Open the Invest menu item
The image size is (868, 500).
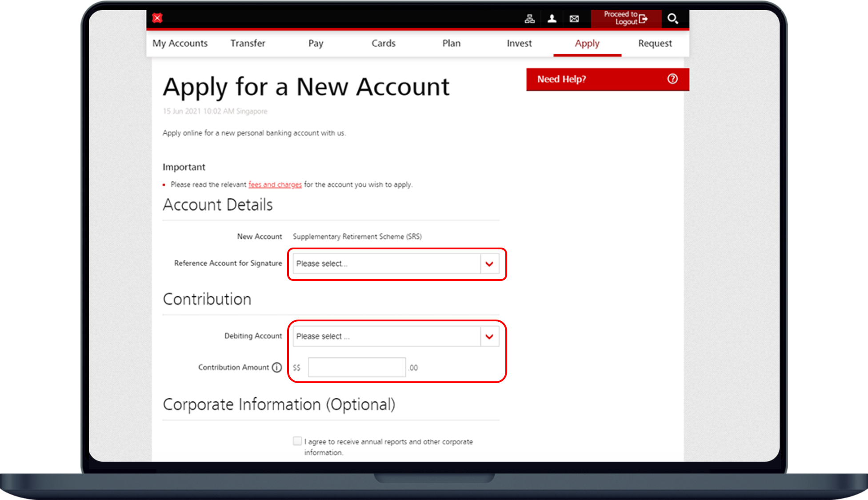(519, 44)
